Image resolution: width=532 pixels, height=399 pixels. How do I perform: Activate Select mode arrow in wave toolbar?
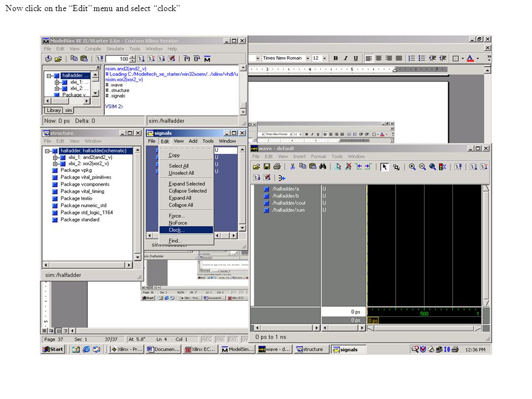[385, 167]
